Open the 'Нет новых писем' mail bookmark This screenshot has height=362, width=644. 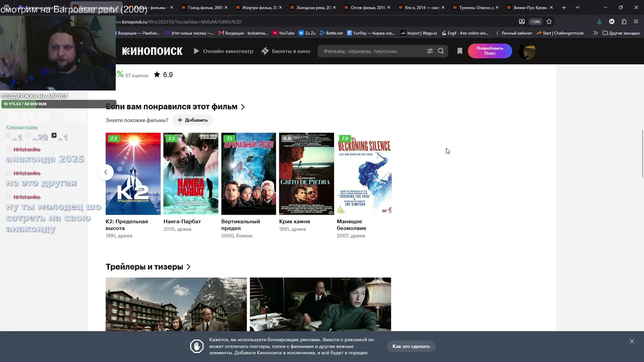[x=190, y=33]
